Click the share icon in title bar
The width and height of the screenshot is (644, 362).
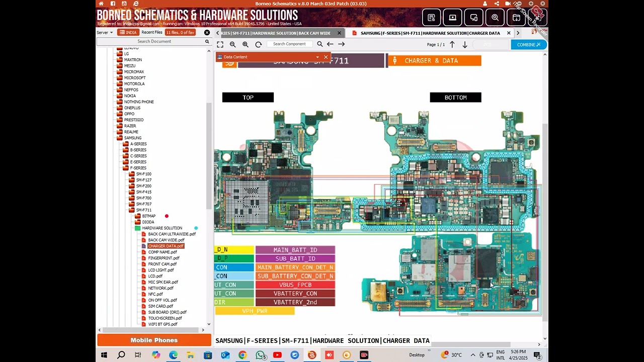[x=497, y=4]
